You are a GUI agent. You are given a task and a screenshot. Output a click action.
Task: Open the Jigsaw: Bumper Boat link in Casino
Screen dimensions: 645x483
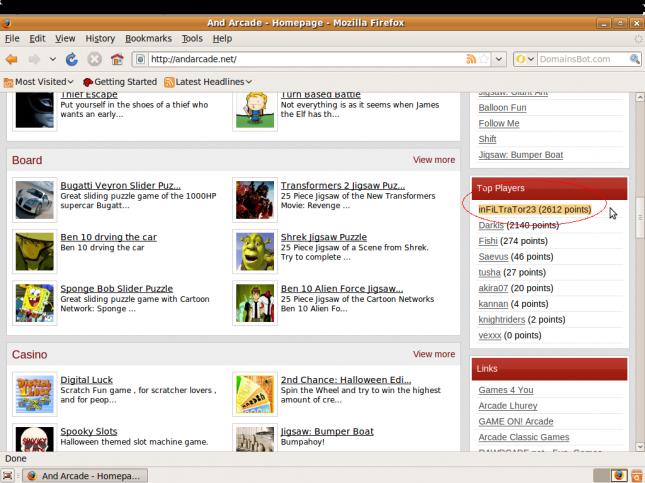point(327,431)
